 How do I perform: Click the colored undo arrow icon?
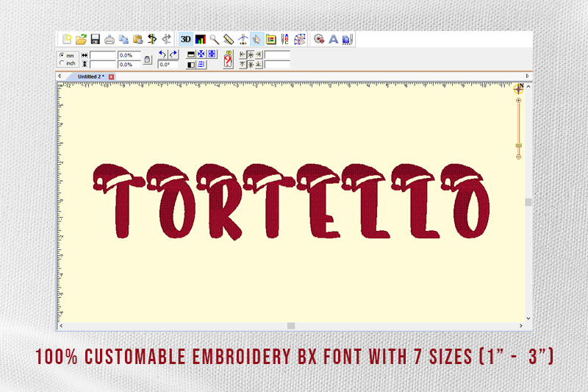click(152, 39)
